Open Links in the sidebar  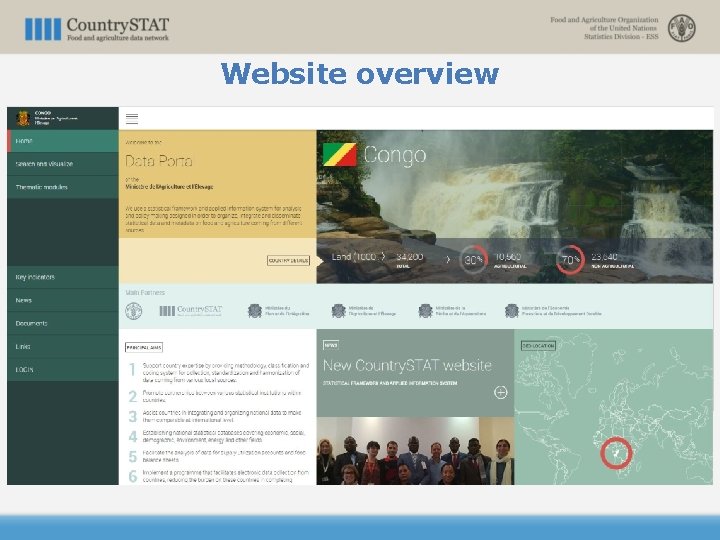point(63,347)
